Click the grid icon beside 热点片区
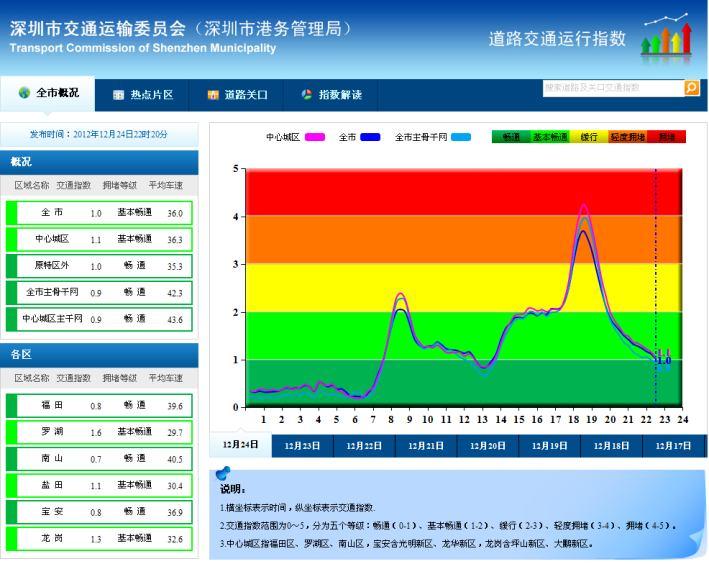709x564 pixels. pyautogui.click(x=118, y=95)
